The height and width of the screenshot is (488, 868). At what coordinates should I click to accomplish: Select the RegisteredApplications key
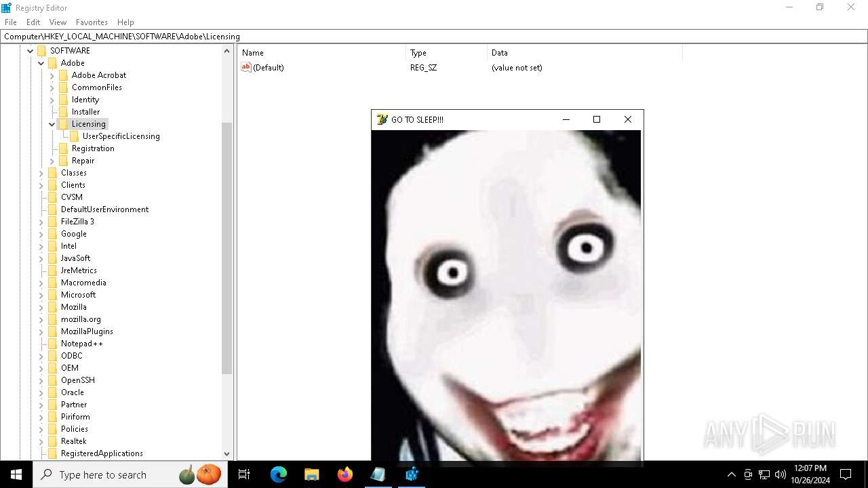102,453
